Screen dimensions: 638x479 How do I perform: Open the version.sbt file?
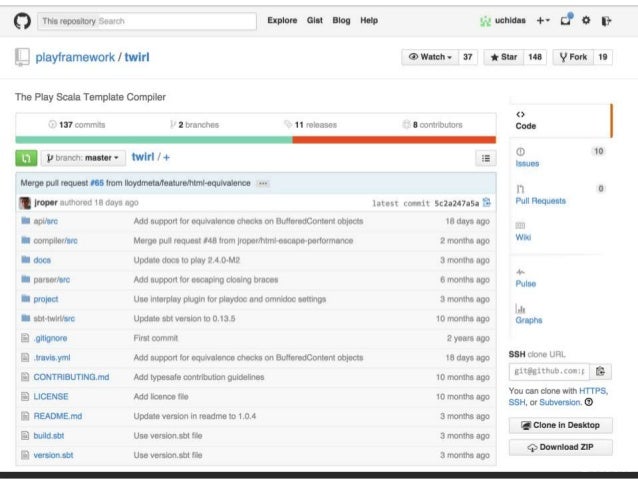(53, 455)
